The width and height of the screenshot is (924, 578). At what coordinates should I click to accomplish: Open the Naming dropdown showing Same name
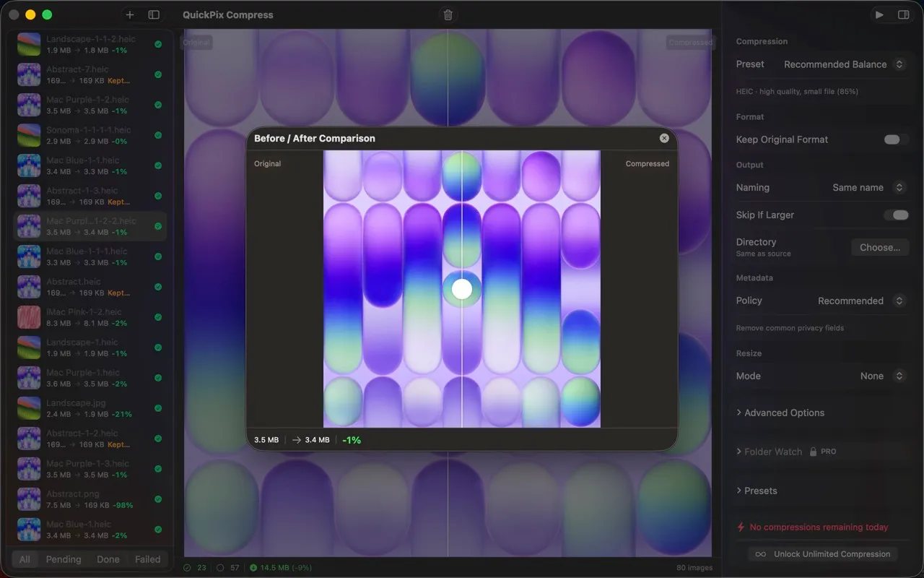click(x=868, y=187)
